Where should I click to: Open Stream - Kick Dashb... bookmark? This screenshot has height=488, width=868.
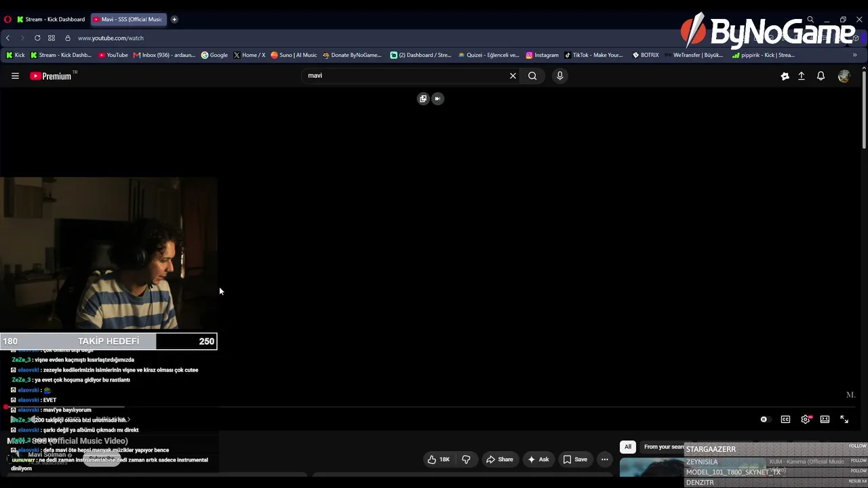pos(60,56)
